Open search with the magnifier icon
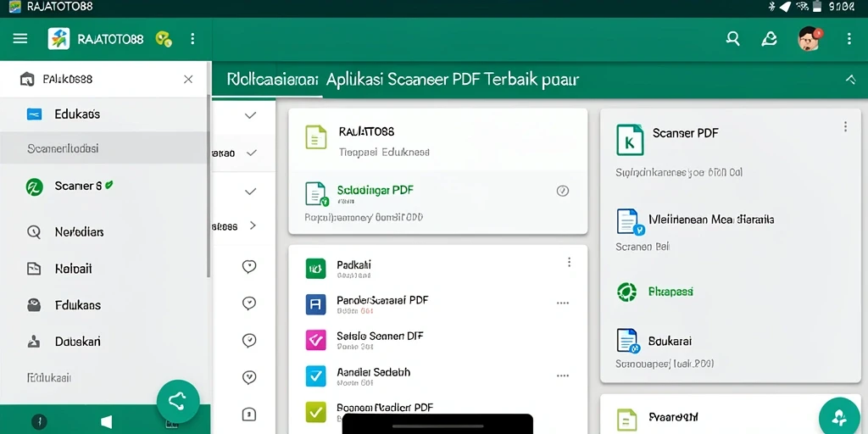 pos(733,38)
